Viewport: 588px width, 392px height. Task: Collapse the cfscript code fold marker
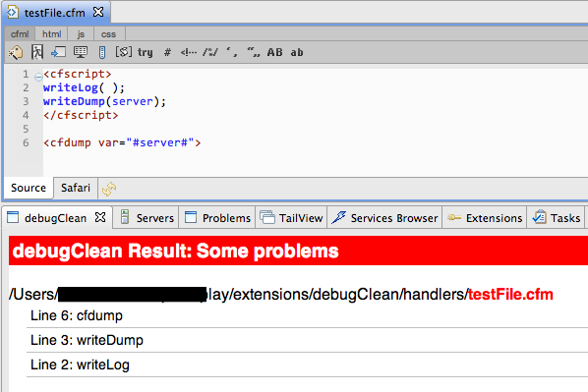(x=38, y=77)
